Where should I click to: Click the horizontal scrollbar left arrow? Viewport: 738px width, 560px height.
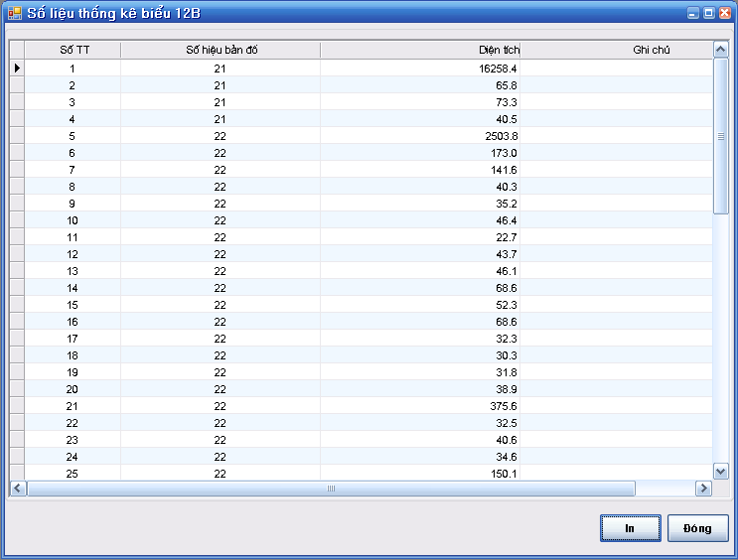(x=17, y=489)
